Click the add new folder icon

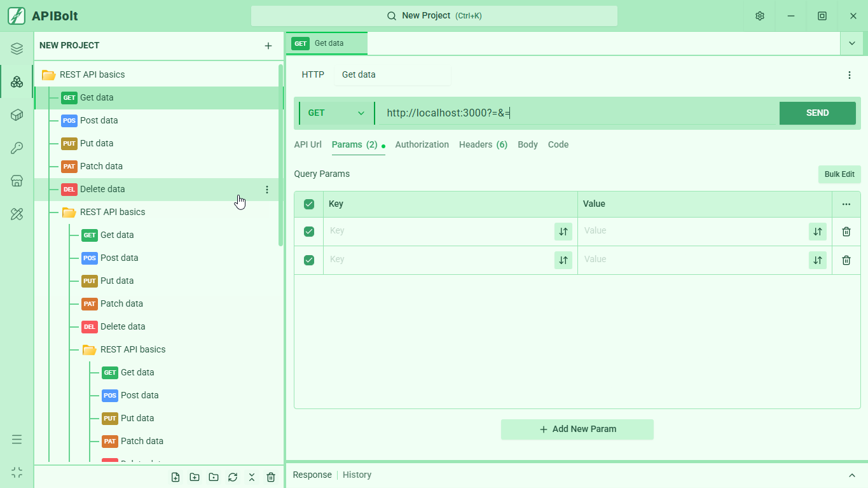point(195,477)
